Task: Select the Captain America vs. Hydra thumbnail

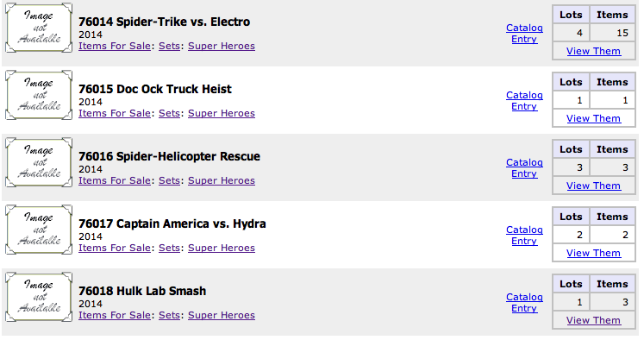Action: (x=39, y=230)
